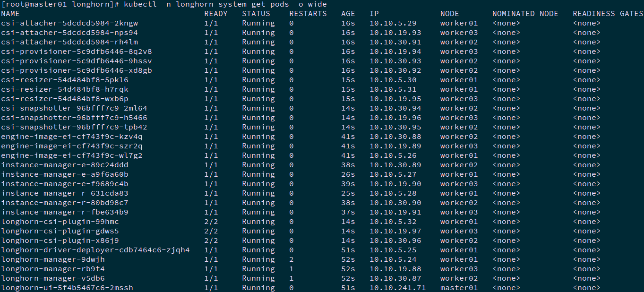
Task: Click the csi-snapshotter-96bfff7c9-h5466 pod name
Action: 74,118
